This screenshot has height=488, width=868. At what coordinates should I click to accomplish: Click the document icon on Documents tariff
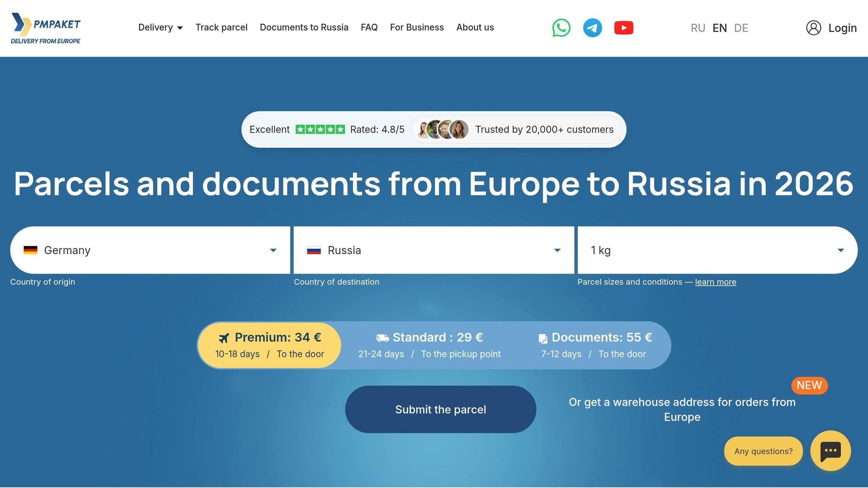tap(543, 338)
